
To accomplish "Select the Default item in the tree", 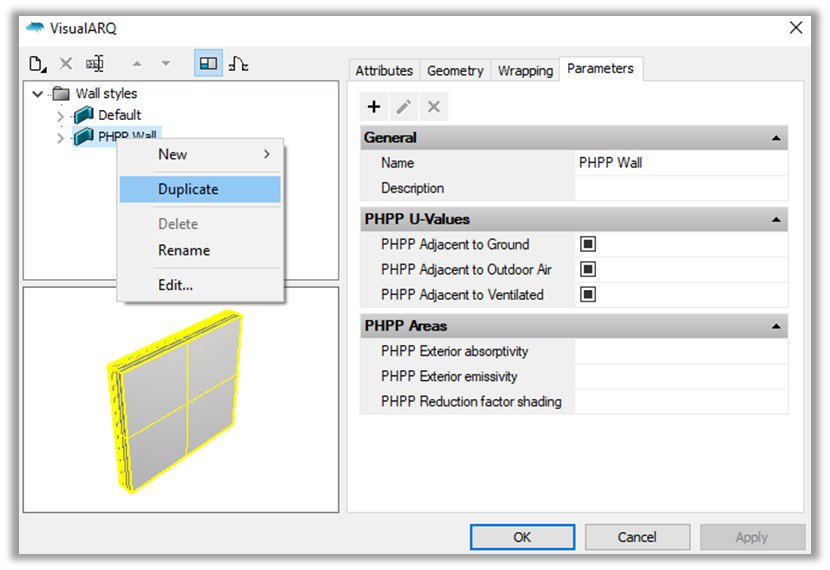I will pyautogui.click(x=120, y=115).
